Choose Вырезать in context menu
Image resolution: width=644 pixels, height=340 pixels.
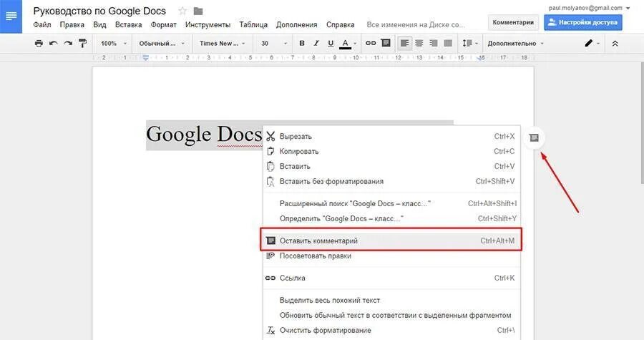click(x=391, y=136)
